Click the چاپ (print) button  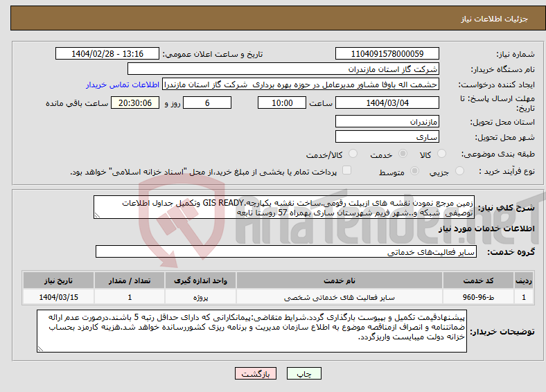pos(303,373)
